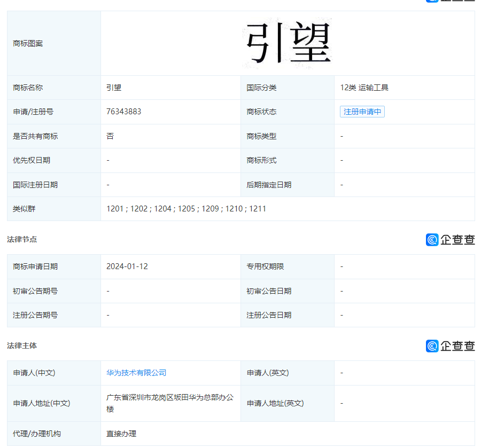Click the 代理/办理机构 field label
This screenshot has height=448, width=481.
pos(37,434)
